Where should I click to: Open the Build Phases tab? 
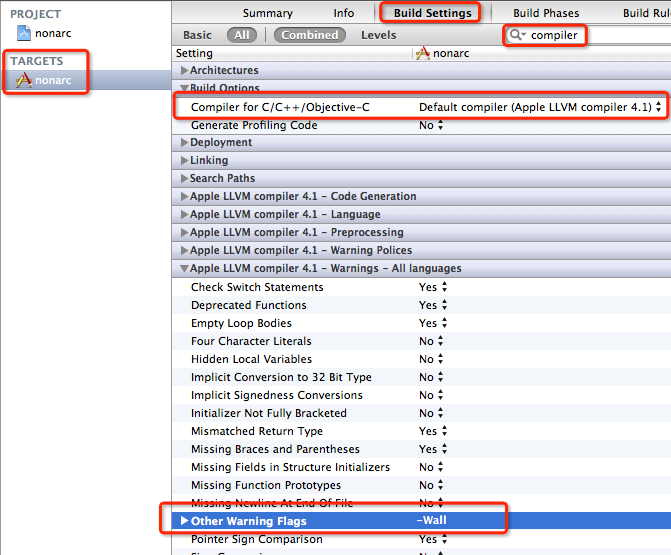point(547,13)
